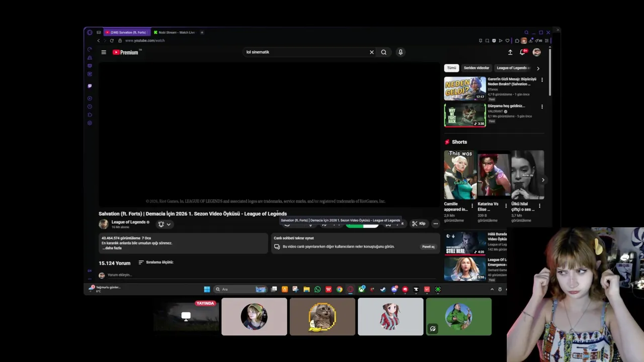Open the browser search-in-tabs magnifier
Viewport: 644px width, 362px height.
click(x=526, y=32)
